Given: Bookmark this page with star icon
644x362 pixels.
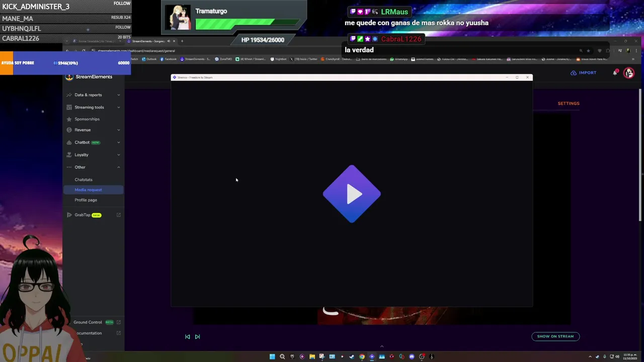Looking at the screenshot, I should pos(588,51).
